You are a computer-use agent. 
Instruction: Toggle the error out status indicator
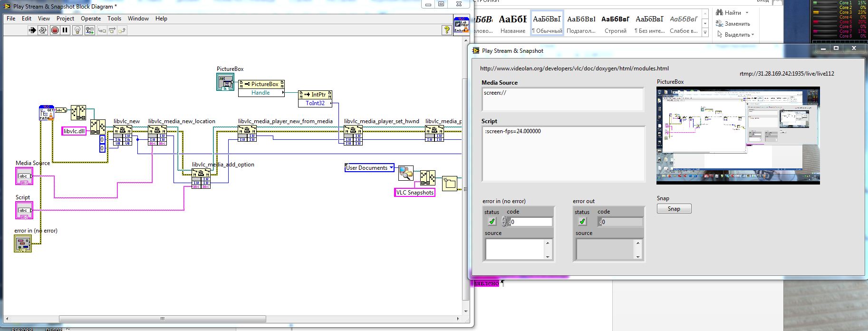582,222
